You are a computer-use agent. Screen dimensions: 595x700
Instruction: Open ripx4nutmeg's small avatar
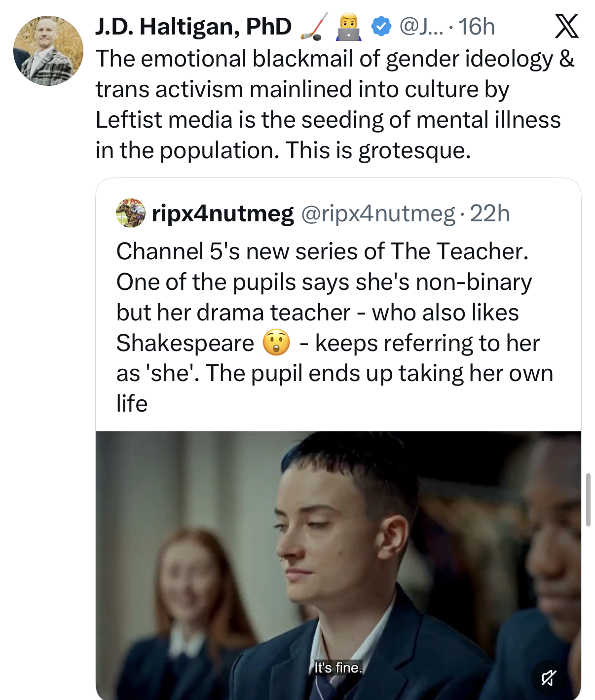click(x=131, y=213)
